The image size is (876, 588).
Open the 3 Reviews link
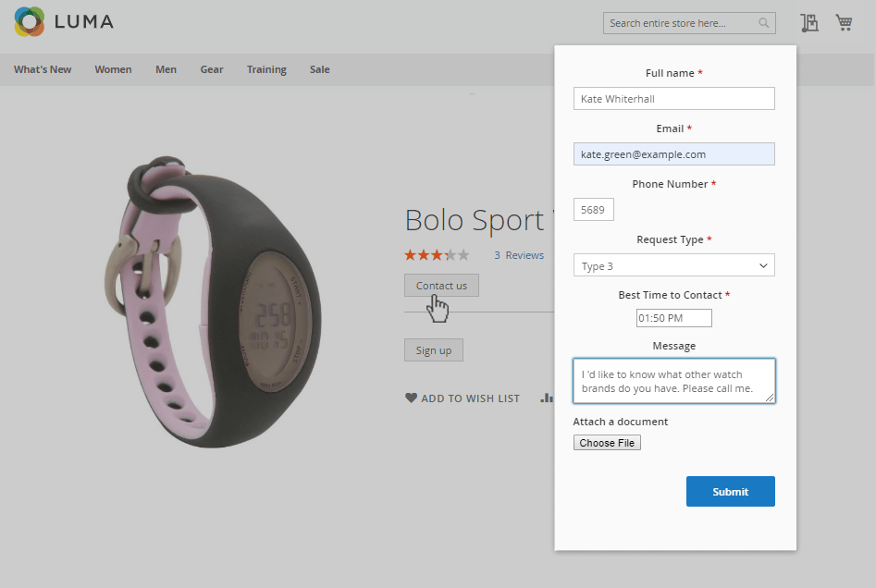(519, 255)
